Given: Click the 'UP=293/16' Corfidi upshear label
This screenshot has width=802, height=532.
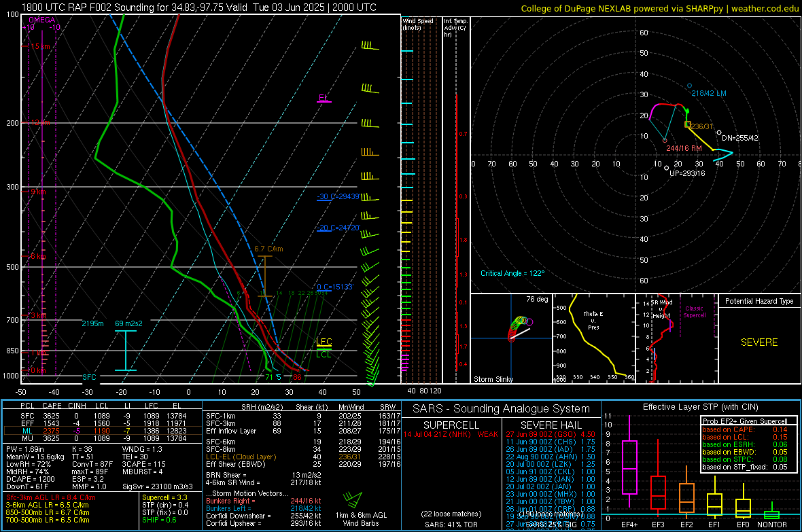Looking at the screenshot, I should coord(687,173).
